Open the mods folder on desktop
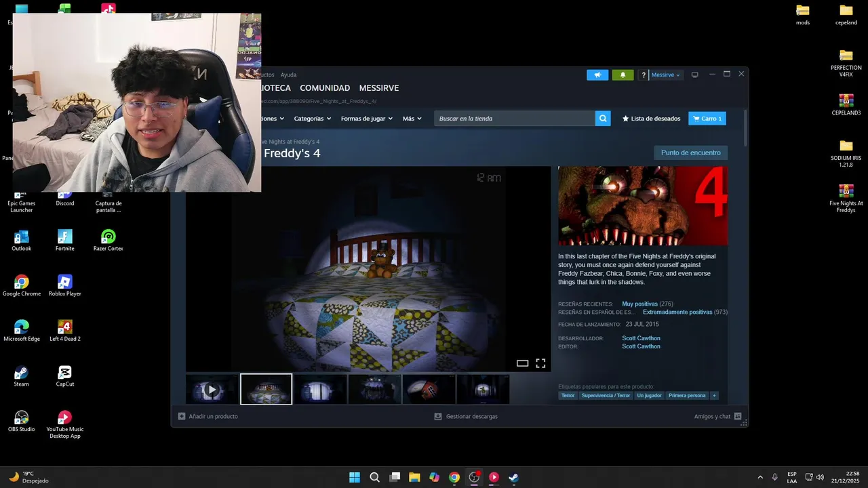 tap(803, 14)
